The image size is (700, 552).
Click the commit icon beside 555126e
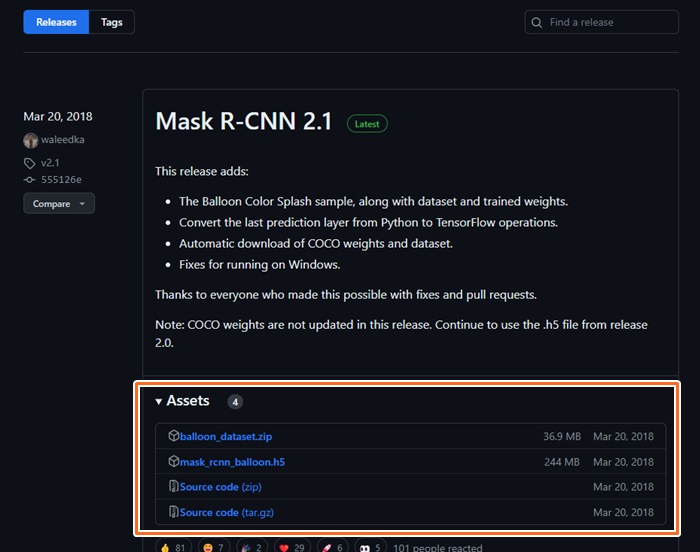pos(29,180)
